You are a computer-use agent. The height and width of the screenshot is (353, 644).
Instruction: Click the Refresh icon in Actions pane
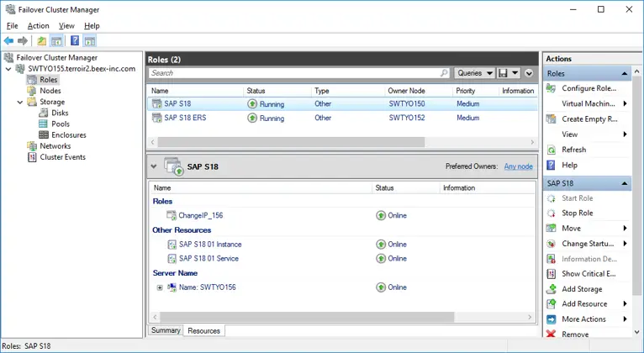tap(552, 150)
